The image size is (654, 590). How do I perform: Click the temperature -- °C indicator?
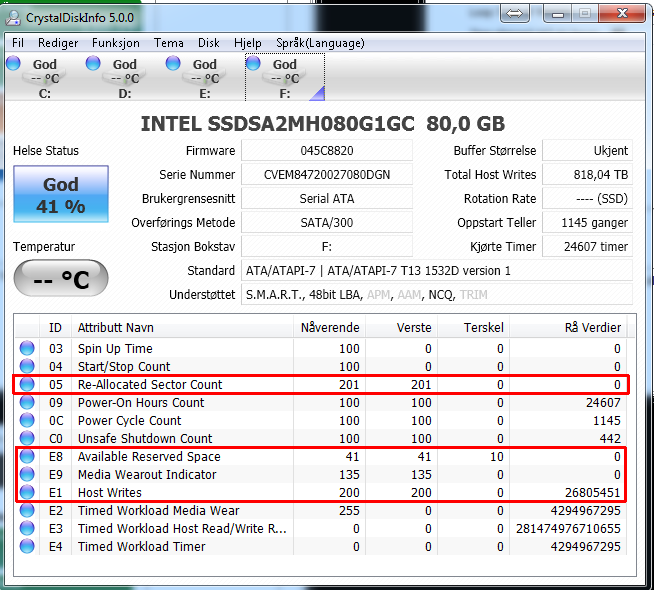point(61,278)
